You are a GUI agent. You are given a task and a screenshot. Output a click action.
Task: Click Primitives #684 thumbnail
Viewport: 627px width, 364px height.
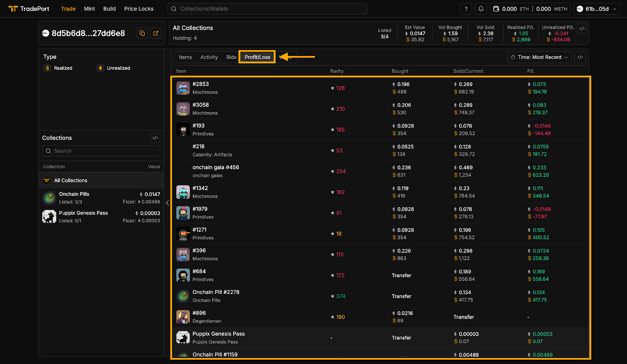point(183,275)
